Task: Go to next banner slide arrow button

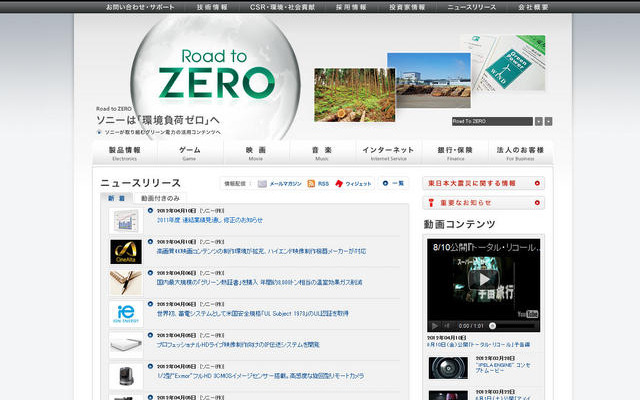Action: [549, 121]
